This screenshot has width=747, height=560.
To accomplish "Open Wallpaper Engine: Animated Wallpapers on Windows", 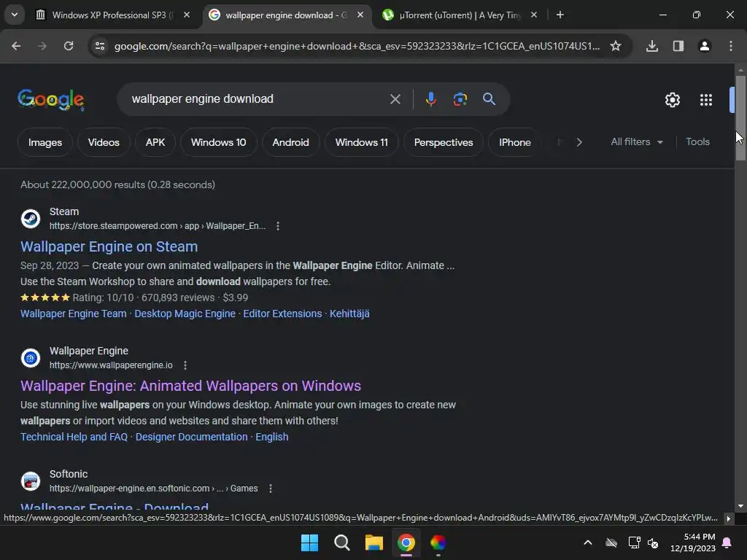I will coord(190,386).
